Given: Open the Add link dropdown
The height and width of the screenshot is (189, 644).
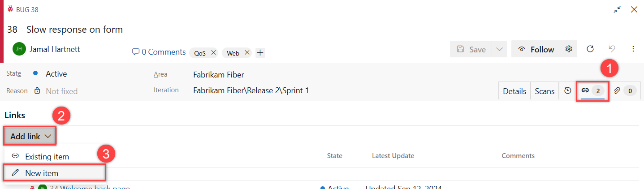Looking at the screenshot, I should pos(30,136).
